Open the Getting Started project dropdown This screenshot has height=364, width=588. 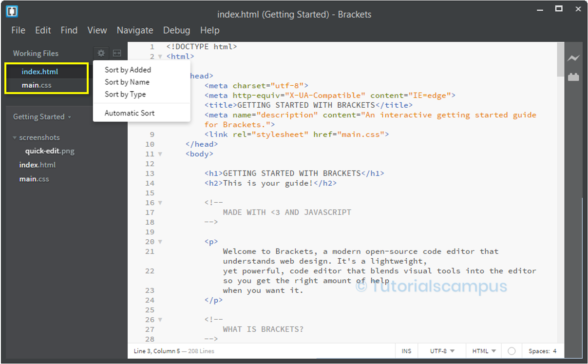42,117
